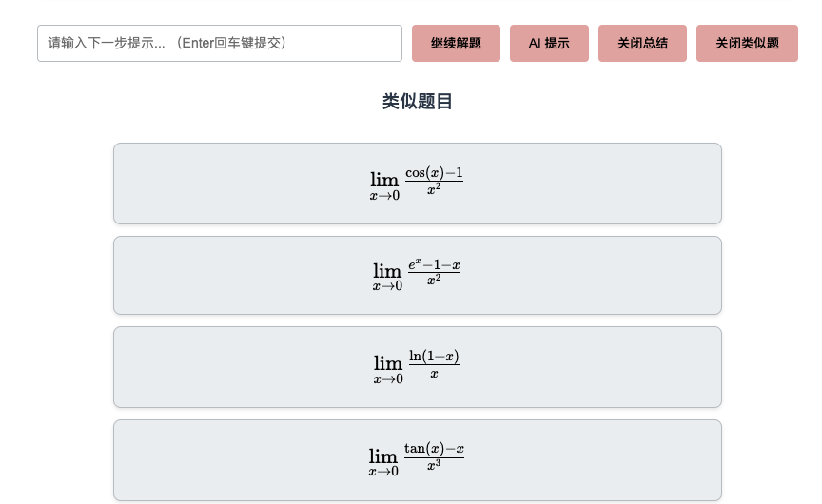Click the "lim" symbol in the tangent problem
Image resolution: width=822 pixels, height=504 pixels.
383,456
